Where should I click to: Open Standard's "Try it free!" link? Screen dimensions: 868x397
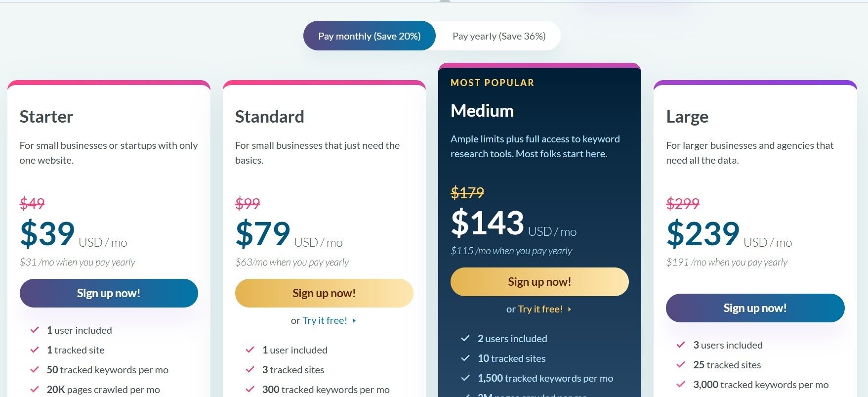click(325, 320)
